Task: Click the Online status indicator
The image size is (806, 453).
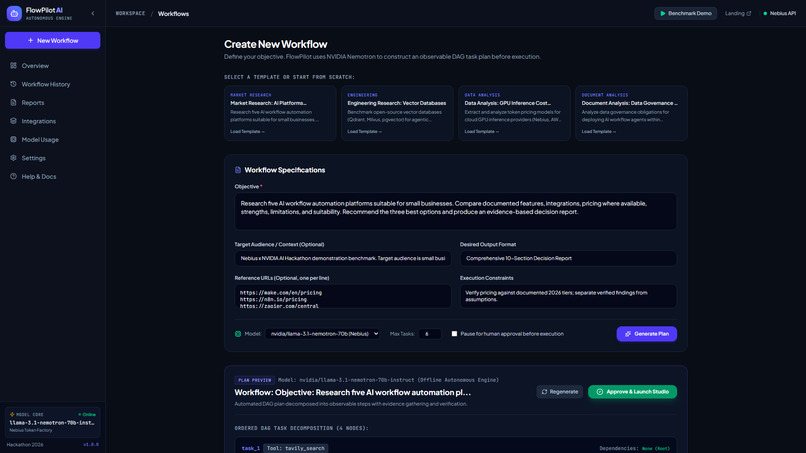Action: pos(87,414)
